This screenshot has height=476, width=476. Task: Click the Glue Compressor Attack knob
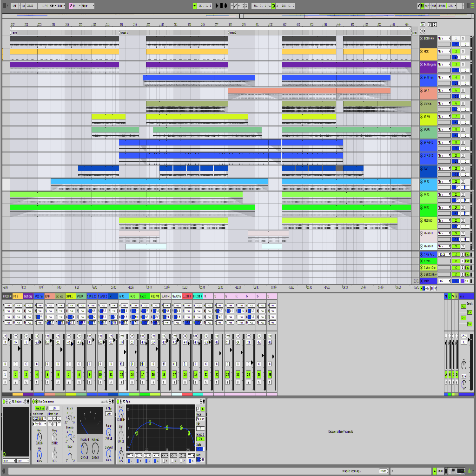point(70,418)
